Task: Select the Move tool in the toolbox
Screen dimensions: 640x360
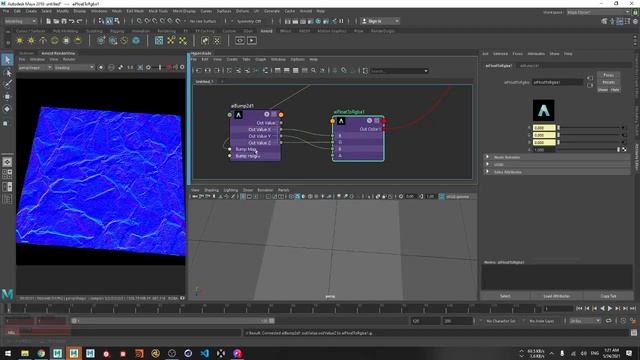Action: pos(7,97)
